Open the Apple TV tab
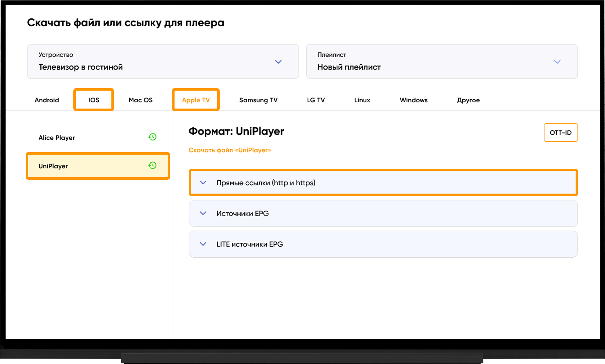This screenshot has height=364, width=605. (196, 100)
